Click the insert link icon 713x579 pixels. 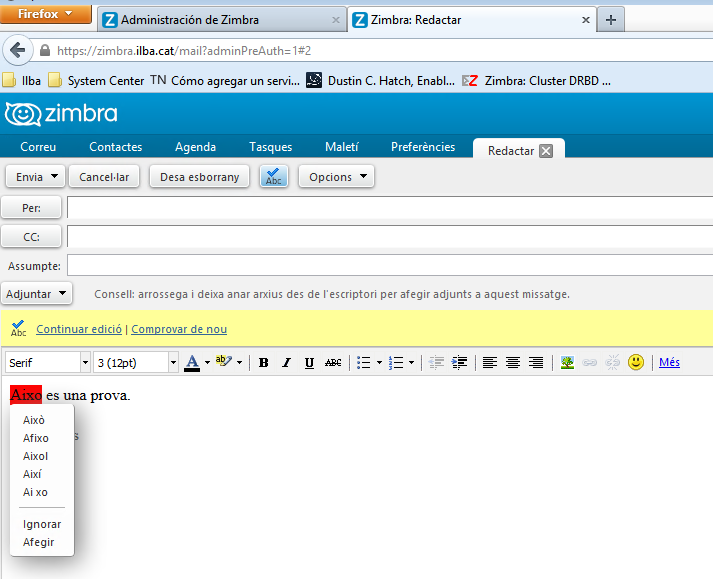pos(590,363)
